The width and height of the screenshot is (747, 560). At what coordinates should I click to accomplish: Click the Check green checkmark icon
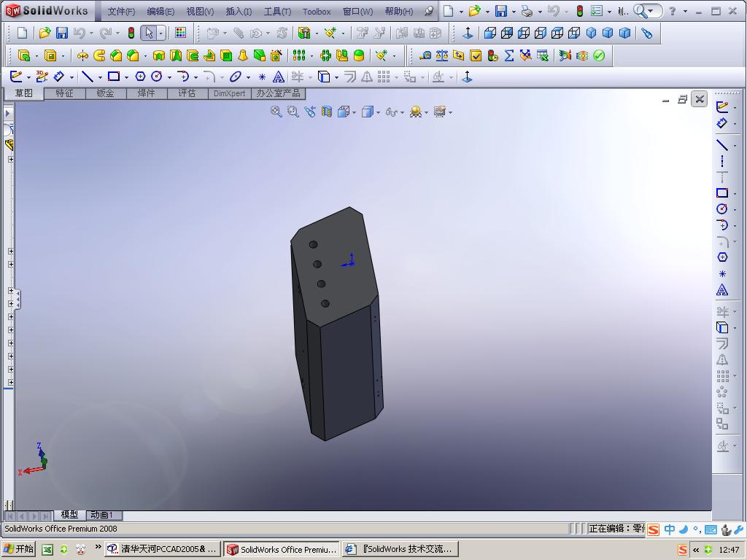599,55
